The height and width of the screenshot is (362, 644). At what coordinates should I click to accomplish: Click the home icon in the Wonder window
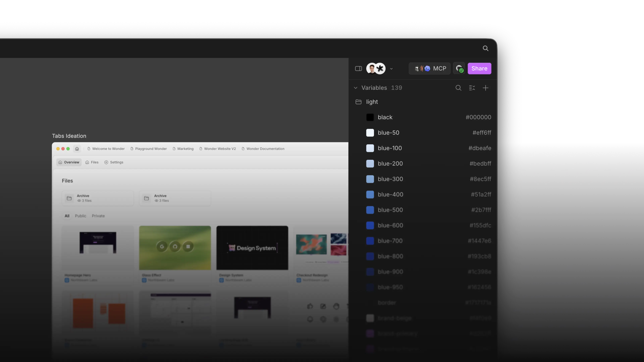77,149
